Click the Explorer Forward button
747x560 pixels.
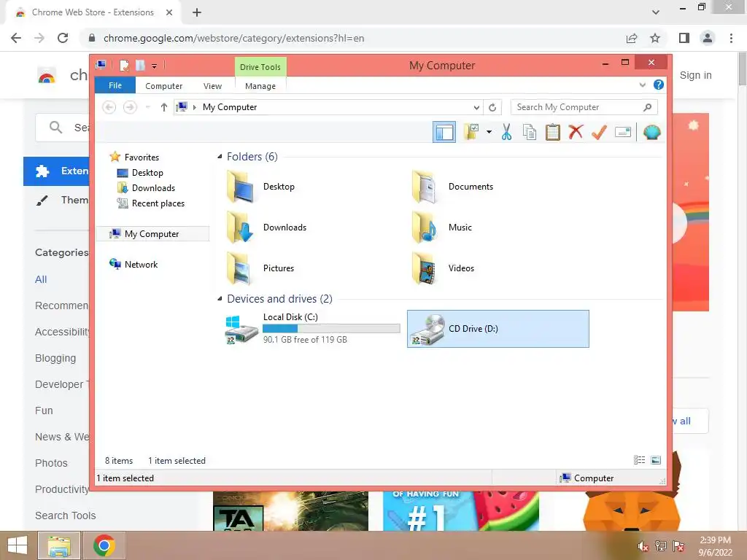(x=130, y=107)
